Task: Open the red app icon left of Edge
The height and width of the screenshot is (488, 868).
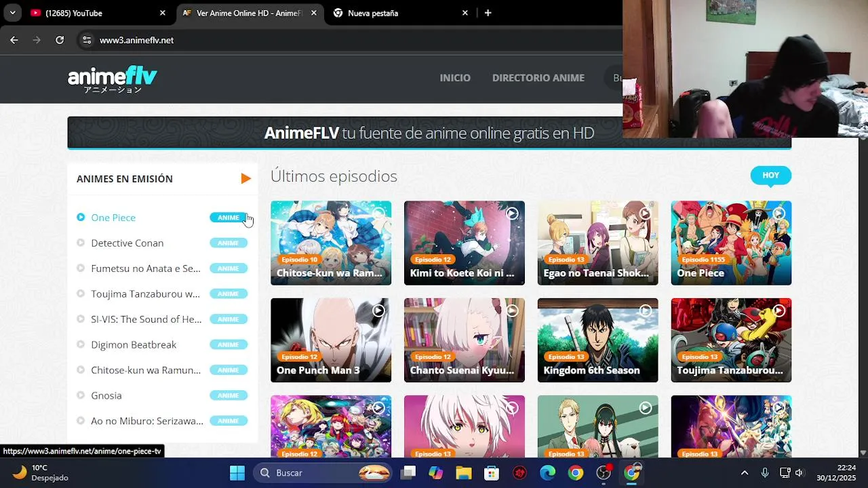Action: click(x=519, y=472)
